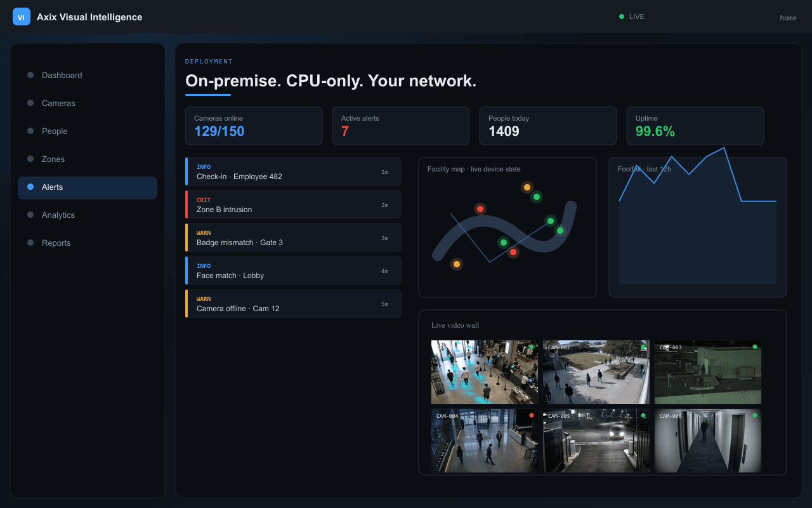The height and width of the screenshot is (508, 812).
Task: Select the highlighted Alerts sidebar item
Action: 88,187
